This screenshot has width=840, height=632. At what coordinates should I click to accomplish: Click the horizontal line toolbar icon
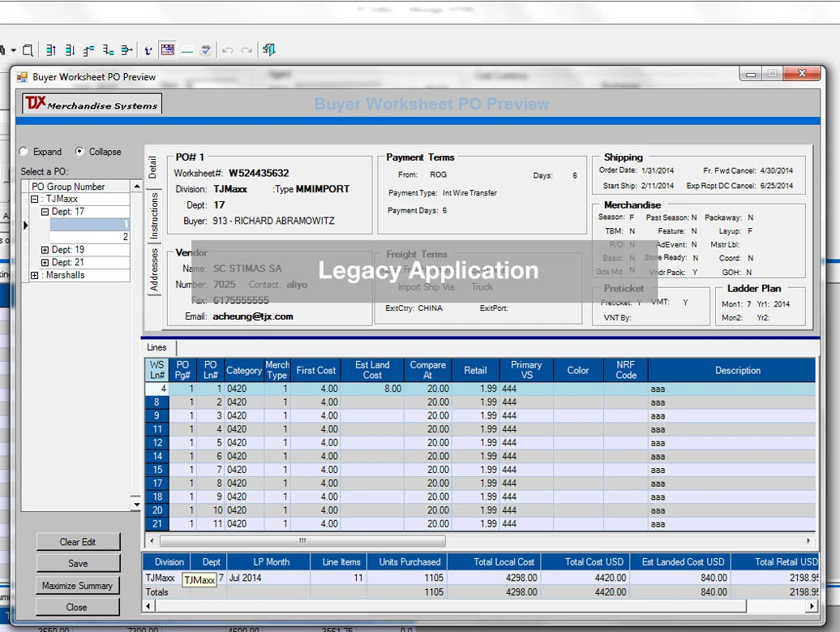[187, 51]
